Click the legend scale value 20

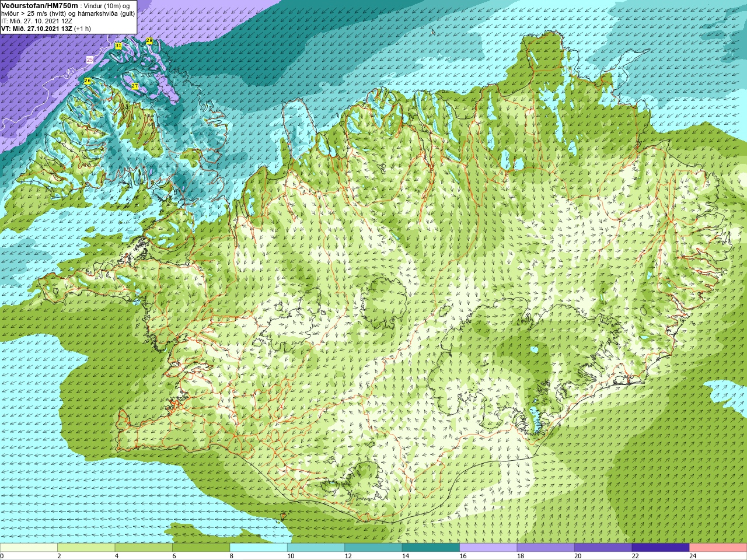coord(578,556)
